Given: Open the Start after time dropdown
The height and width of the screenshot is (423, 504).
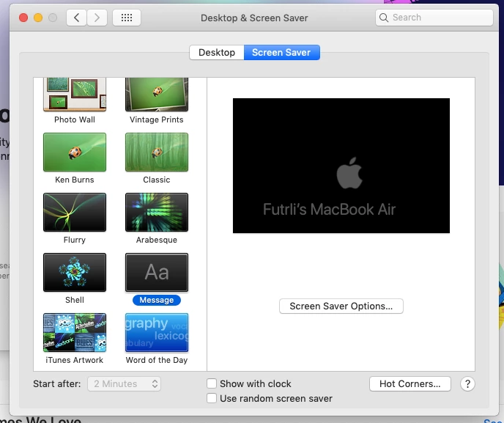Looking at the screenshot, I should (124, 383).
